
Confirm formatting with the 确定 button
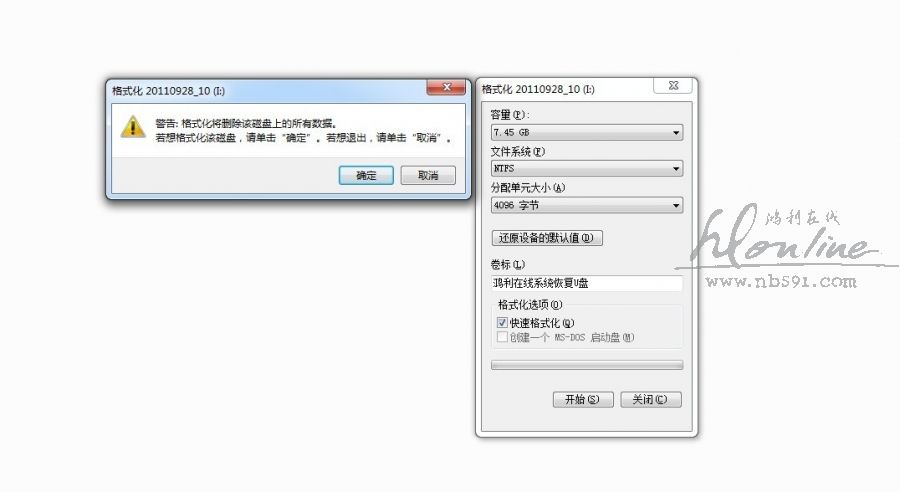point(366,175)
